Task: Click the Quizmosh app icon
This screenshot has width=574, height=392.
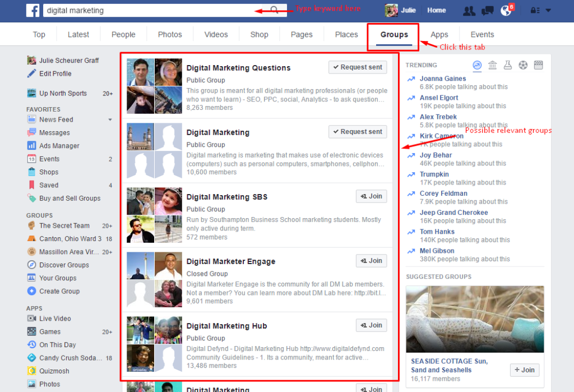Action: (x=31, y=371)
